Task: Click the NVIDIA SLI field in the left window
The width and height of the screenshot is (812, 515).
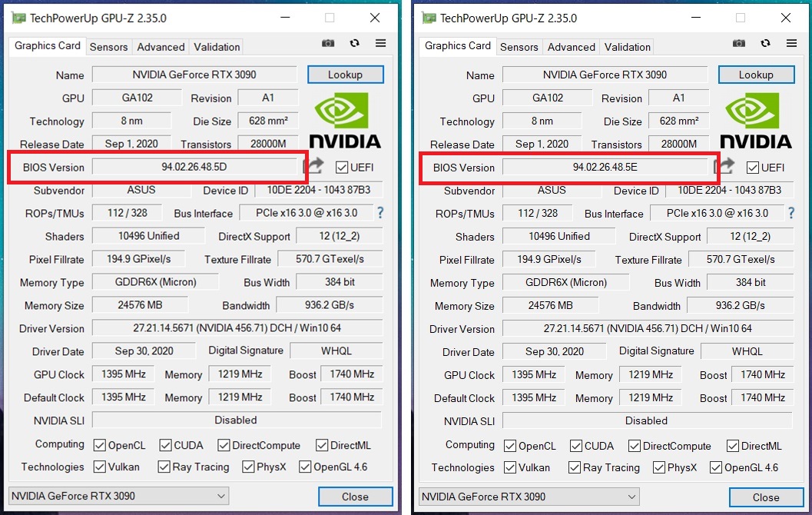Action: [236, 420]
